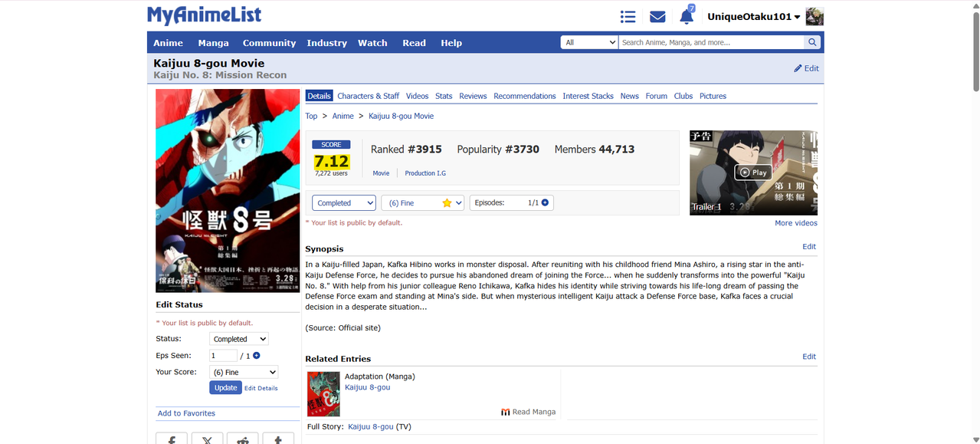Click the search magnifier button
Image resolution: width=980 pixels, height=444 pixels.
point(812,42)
